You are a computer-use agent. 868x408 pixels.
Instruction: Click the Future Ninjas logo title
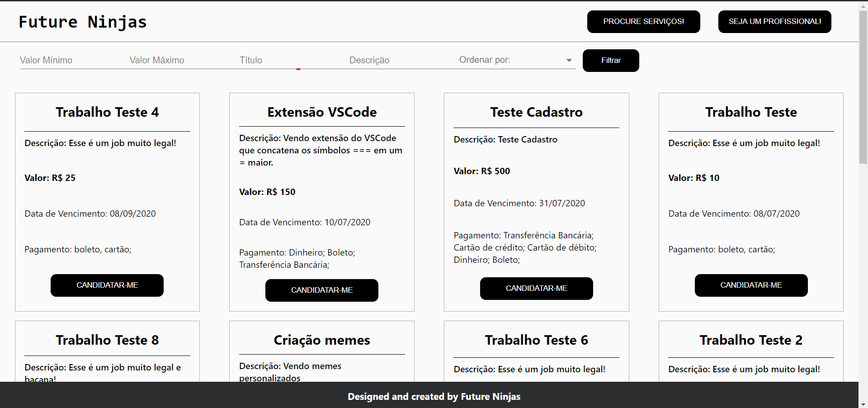pyautogui.click(x=83, y=22)
